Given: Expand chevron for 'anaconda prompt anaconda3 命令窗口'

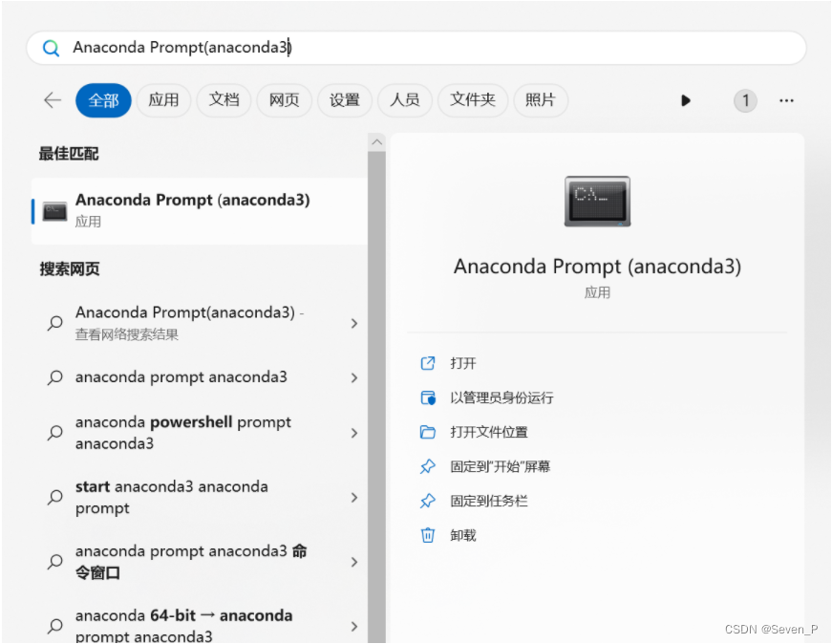Looking at the screenshot, I should pyautogui.click(x=354, y=562).
